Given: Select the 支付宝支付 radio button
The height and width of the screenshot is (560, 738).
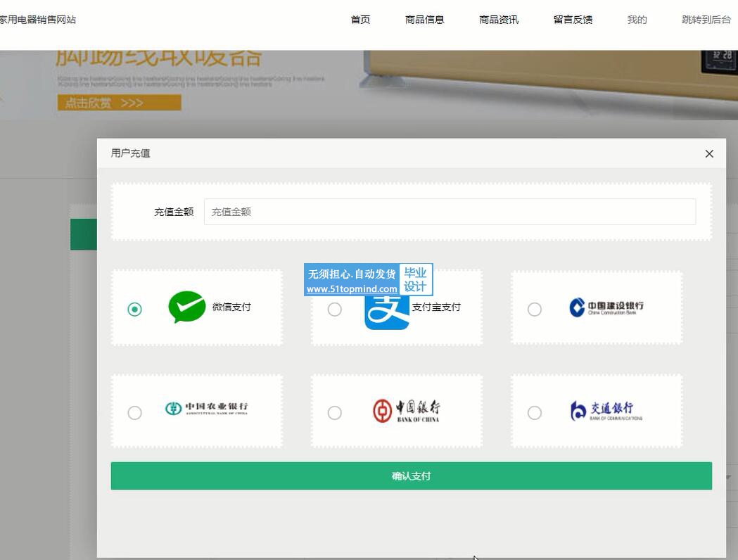Looking at the screenshot, I should point(335,309).
